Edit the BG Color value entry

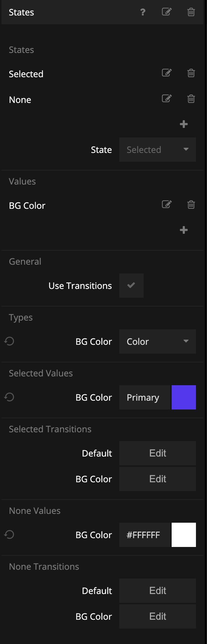tap(167, 204)
